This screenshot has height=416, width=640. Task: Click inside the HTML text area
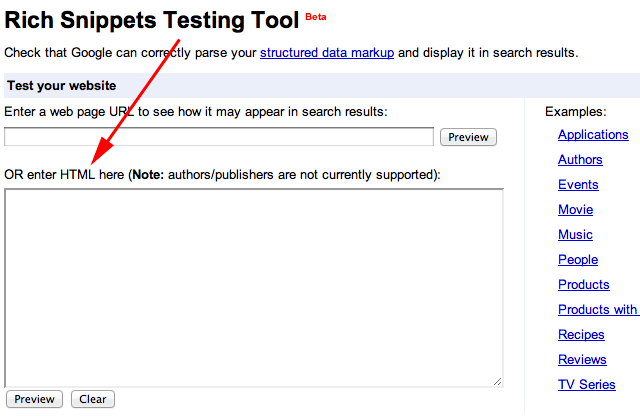[x=254, y=288]
